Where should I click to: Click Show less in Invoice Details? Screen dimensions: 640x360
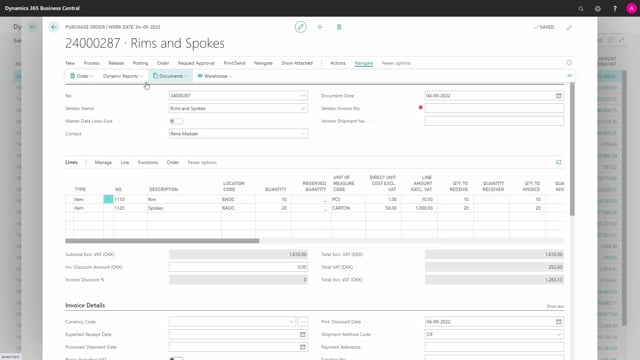pos(555,306)
